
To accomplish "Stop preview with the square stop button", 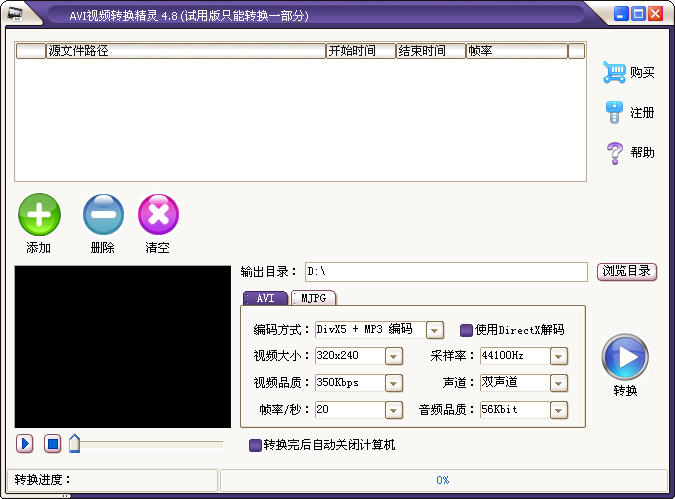I will (53, 443).
